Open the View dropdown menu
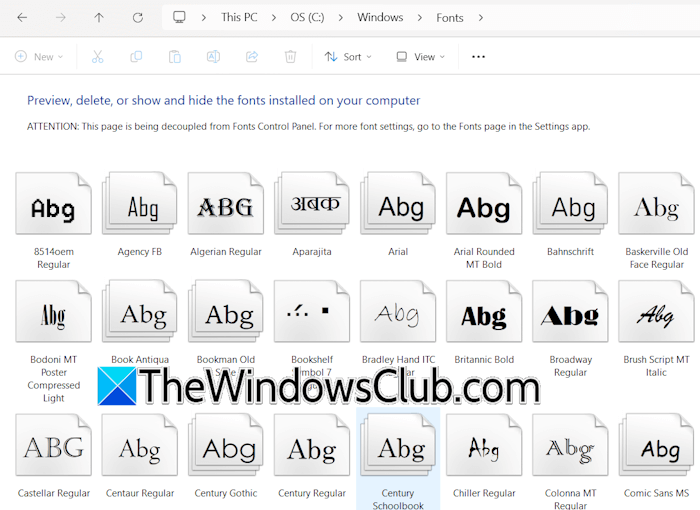 [x=420, y=57]
